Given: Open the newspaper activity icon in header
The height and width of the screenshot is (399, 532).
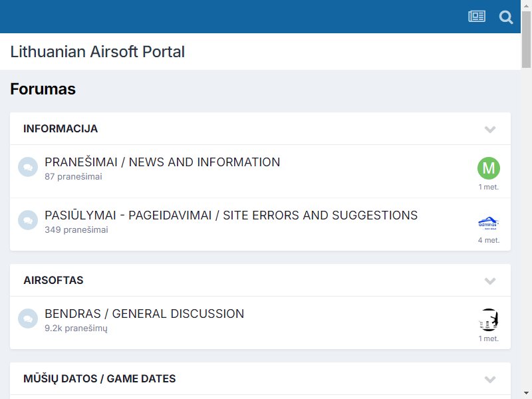Looking at the screenshot, I should (477, 16).
